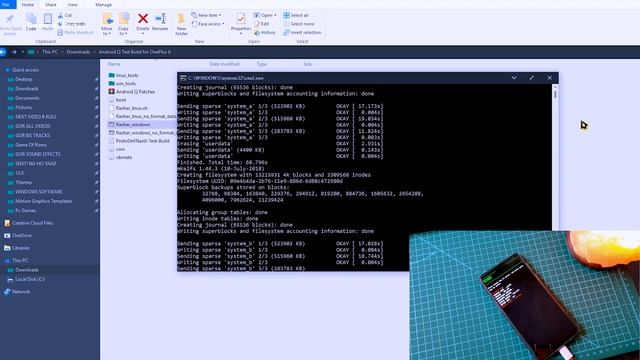640x360 pixels.
Task: Select GOR SOUND EFFECTS folder
Action: [x=38, y=154]
